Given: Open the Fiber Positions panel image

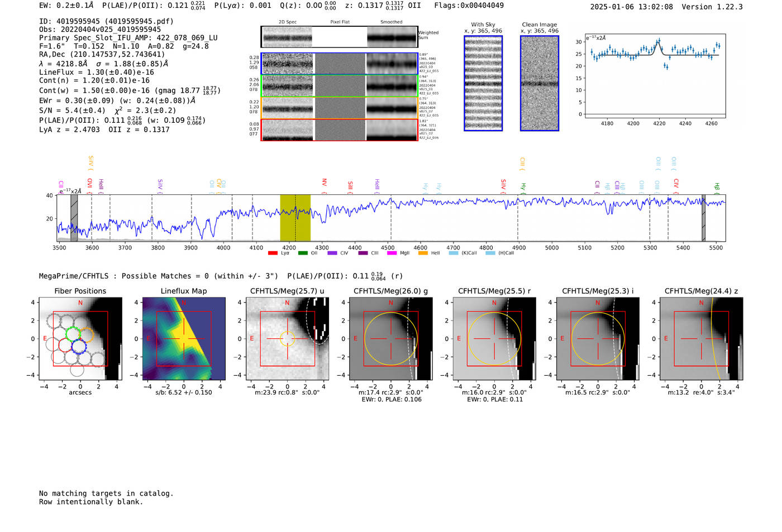Looking at the screenshot, I should (x=80, y=339).
